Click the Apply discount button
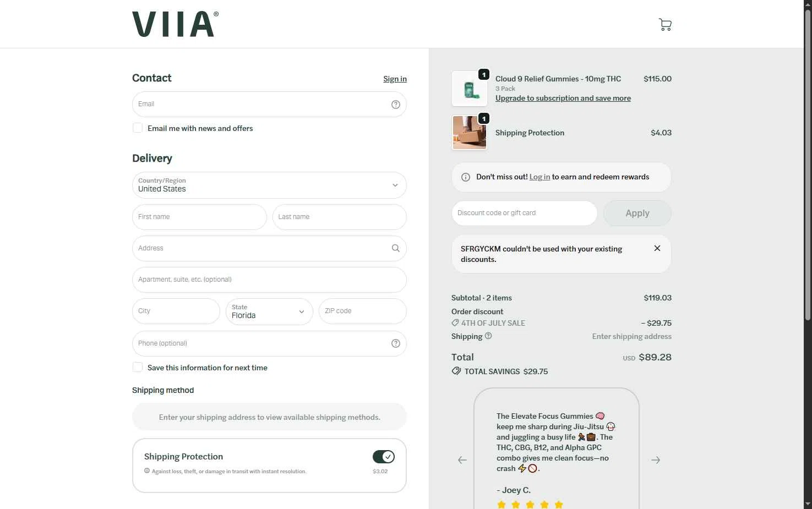Viewport: 812px width, 509px height. 637,213
